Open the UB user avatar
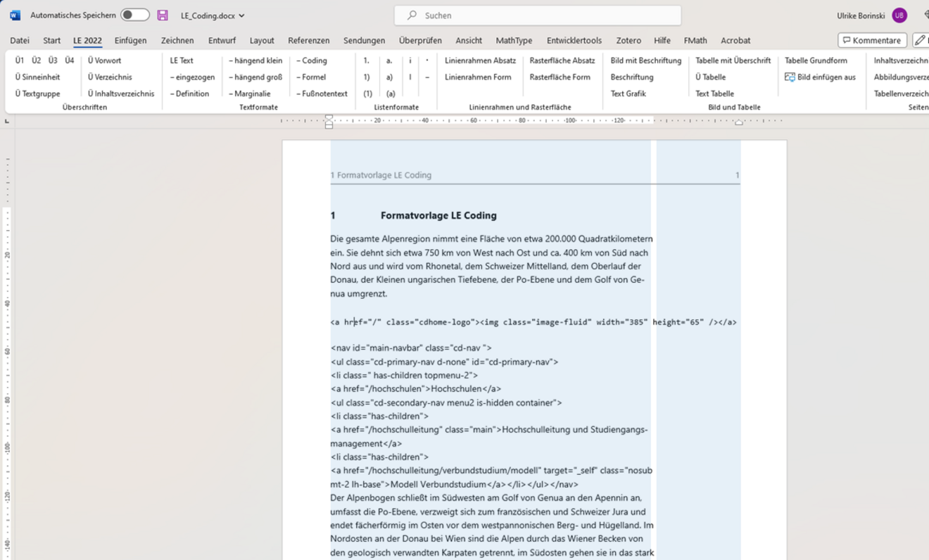This screenshot has width=929, height=560. 899,15
